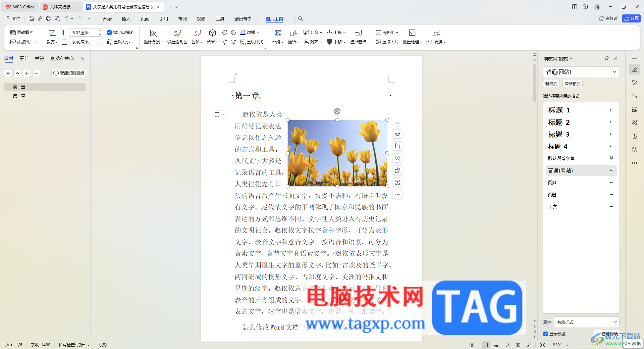Click the Save icon in quick toolbar
This screenshot has width=644, height=349.
pyautogui.click(x=31, y=18)
